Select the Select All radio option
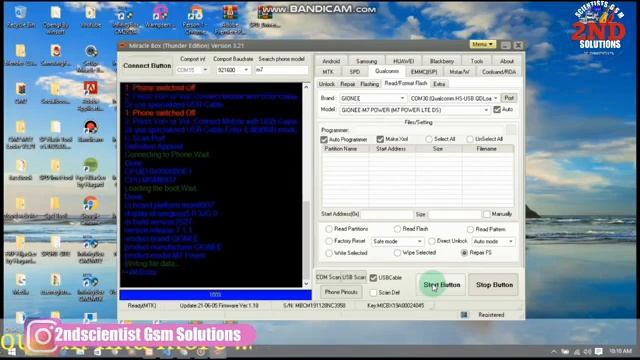Image resolution: width=640 pixels, height=360 pixels. (x=429, y=139)
